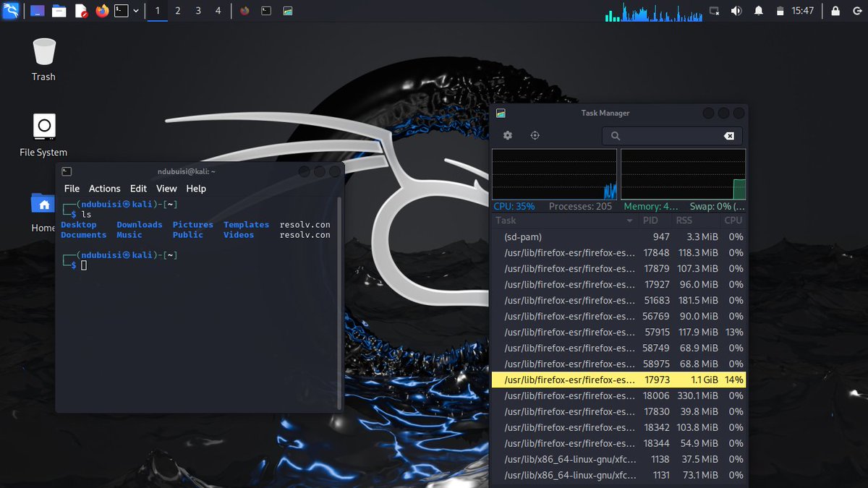Switch to workspace 3 in the panel
The width and height of the screenshot is (868, 488).
(196, 10)
